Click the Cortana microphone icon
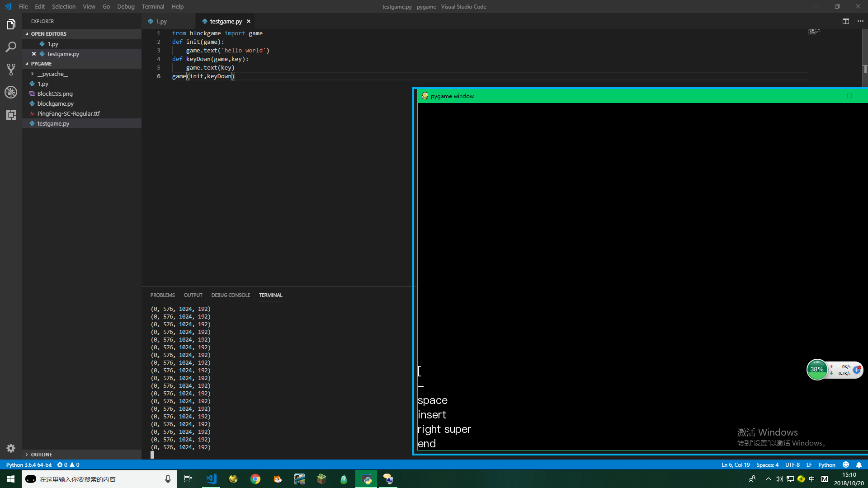Viewport: 868px width, 488px height. [168, 479]
